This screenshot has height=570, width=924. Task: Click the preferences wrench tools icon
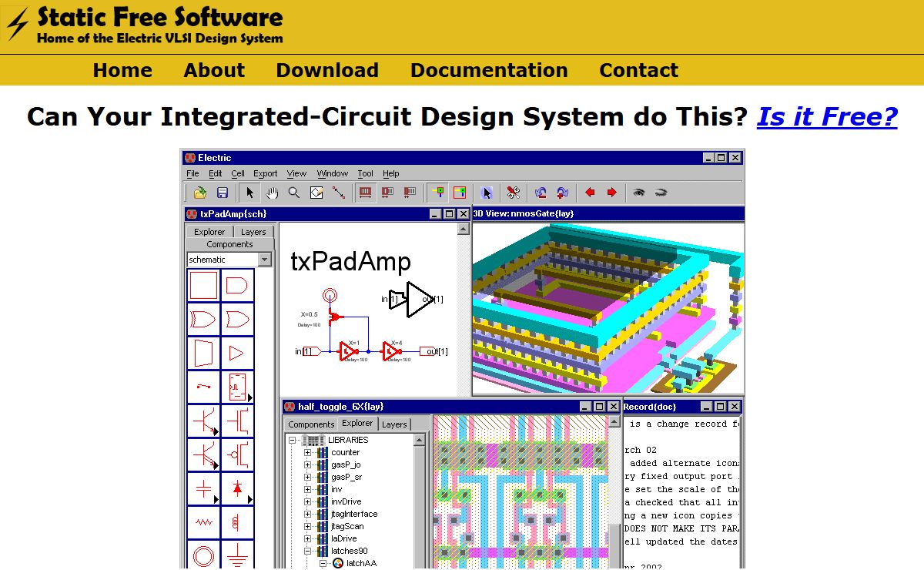(x=514, y=193)
